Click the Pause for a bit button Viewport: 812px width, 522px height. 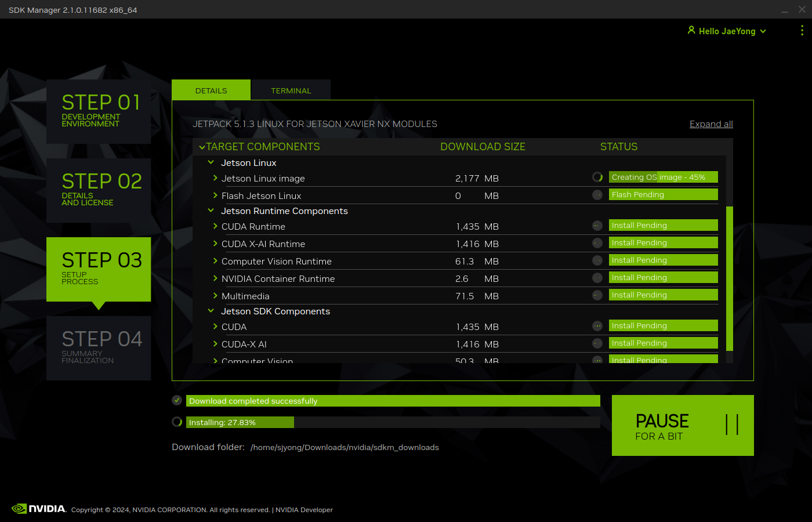pos(683,425)
